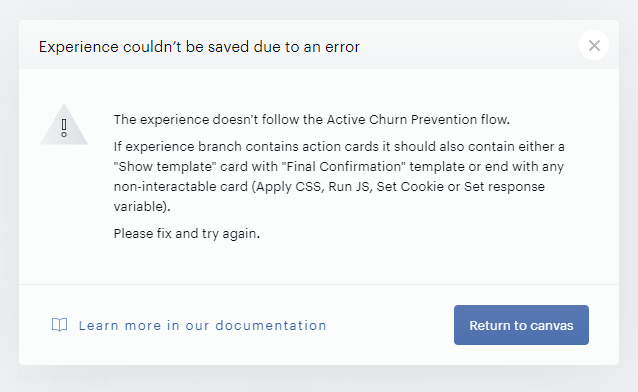Click the Set response variable text
The height and width of the screenshot is (392, 638).
(505, 186)
